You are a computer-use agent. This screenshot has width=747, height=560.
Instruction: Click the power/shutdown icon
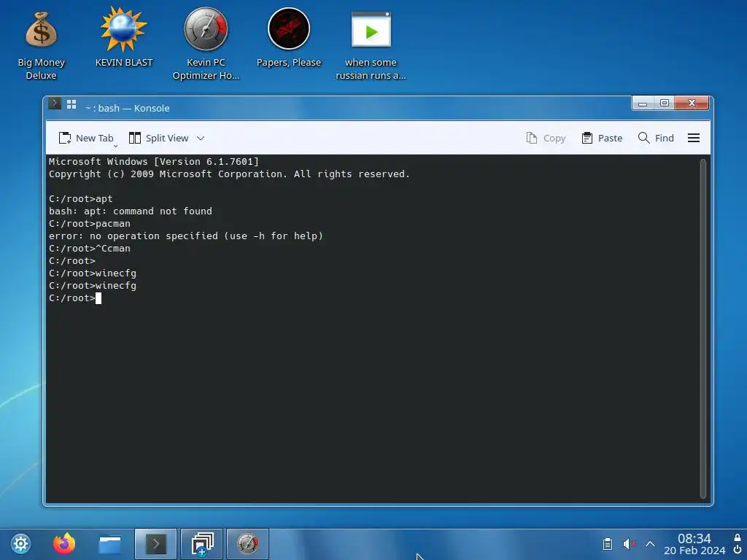coord(738,550)
